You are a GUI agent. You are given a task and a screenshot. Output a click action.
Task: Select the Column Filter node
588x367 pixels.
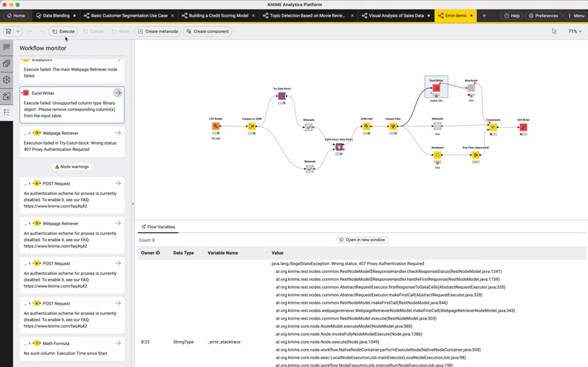point(393,126)
